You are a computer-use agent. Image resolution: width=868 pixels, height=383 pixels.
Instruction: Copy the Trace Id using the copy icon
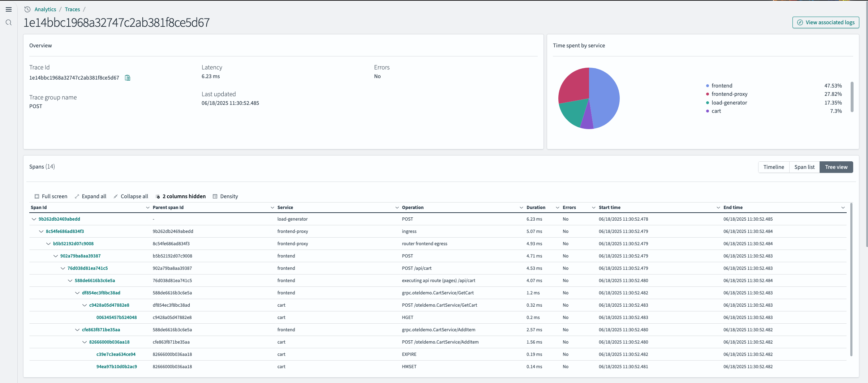(x=127, y=78)
